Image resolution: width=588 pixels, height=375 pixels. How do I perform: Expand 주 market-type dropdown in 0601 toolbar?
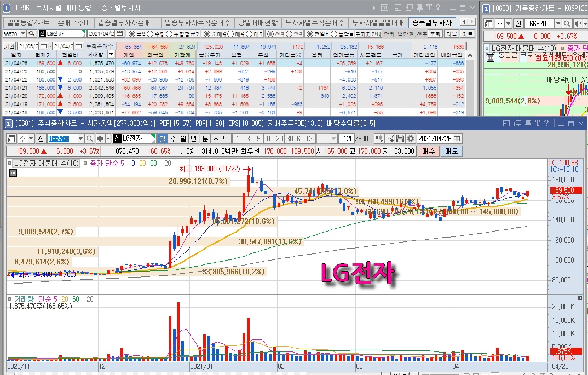coord(31,139)
